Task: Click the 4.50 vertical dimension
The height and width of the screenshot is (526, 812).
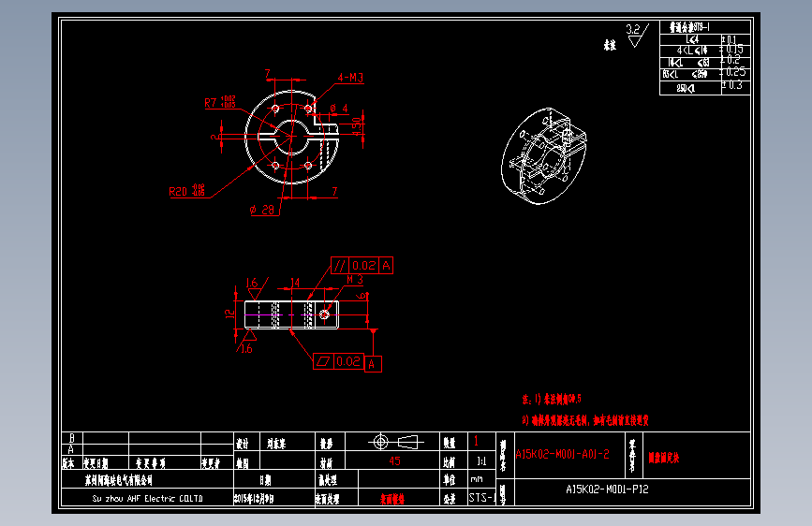Action: (x=357, y=127)
